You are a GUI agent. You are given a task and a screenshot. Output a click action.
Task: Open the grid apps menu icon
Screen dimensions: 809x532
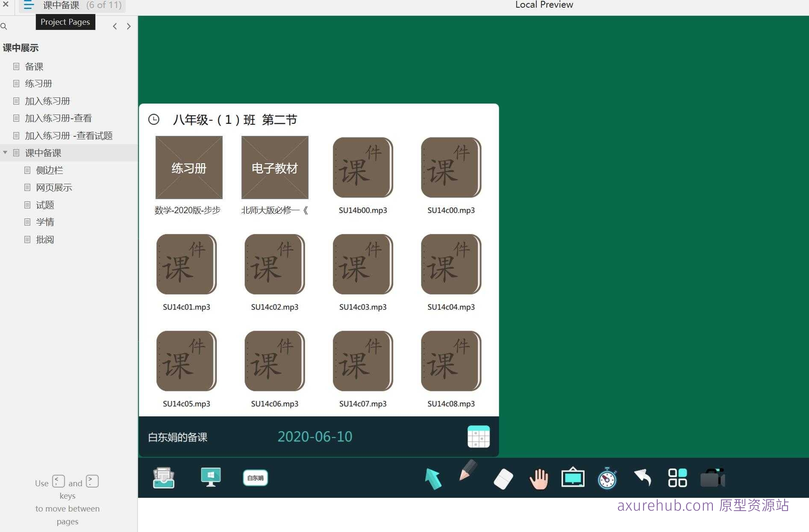[x=677, y=478]
